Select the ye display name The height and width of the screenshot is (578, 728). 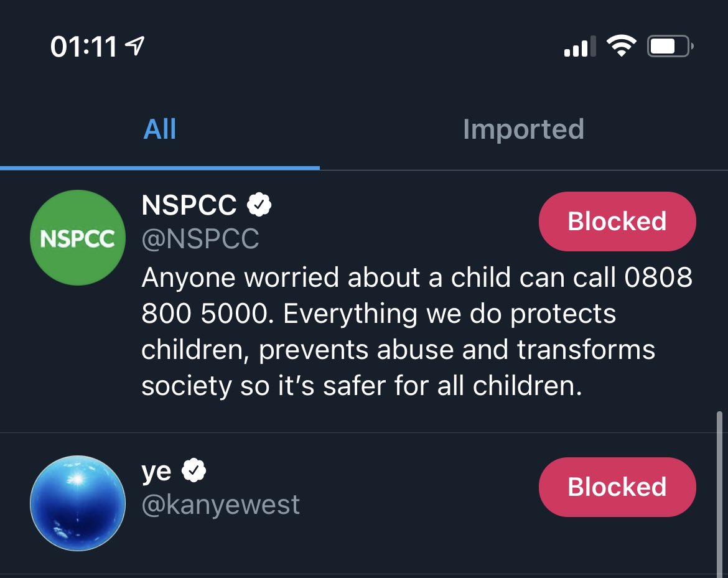[156, 472]
